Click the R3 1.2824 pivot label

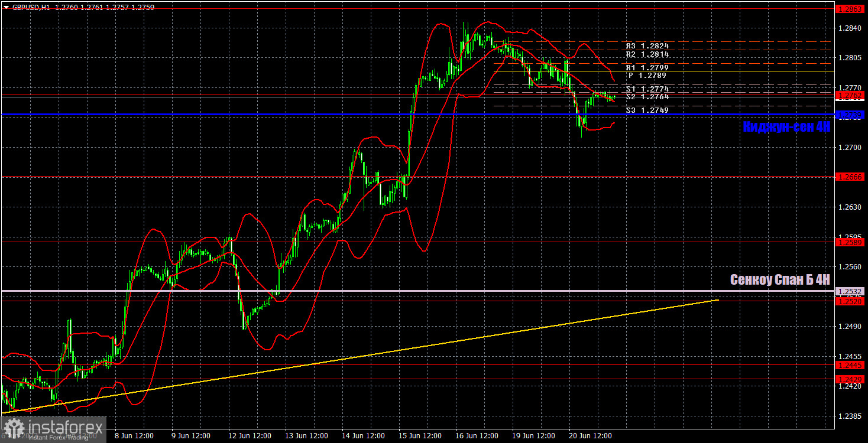[647, 45]
